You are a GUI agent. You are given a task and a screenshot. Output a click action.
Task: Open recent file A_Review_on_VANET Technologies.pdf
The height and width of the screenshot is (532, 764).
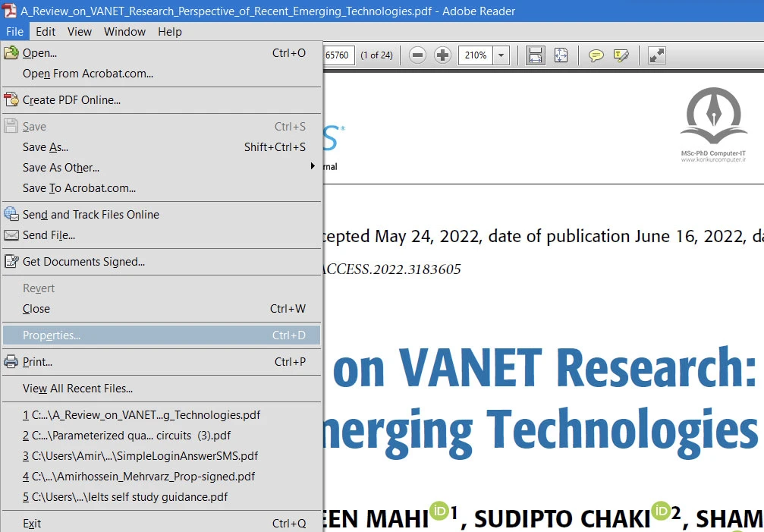coord(162,415)
